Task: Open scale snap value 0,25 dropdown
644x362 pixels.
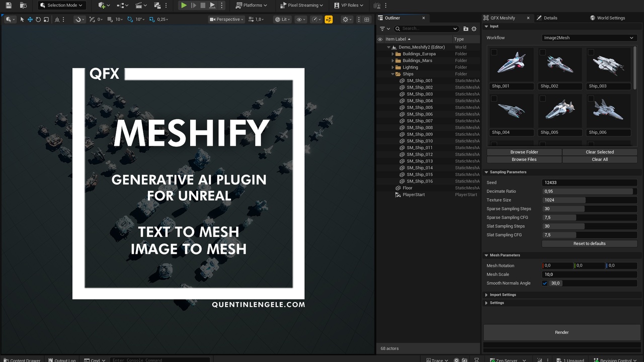Action: click(163, 19)
